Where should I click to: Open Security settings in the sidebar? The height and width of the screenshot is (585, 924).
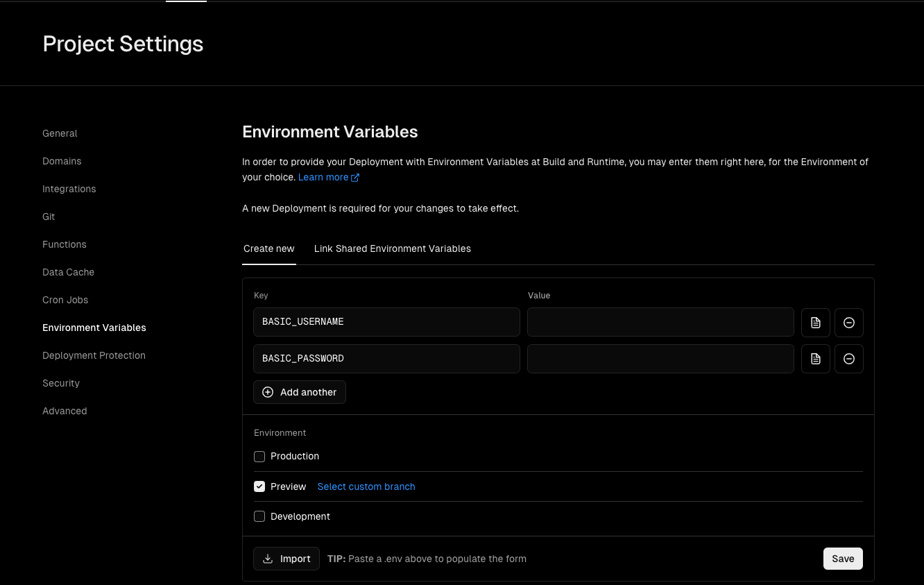[x=61, y=383]
